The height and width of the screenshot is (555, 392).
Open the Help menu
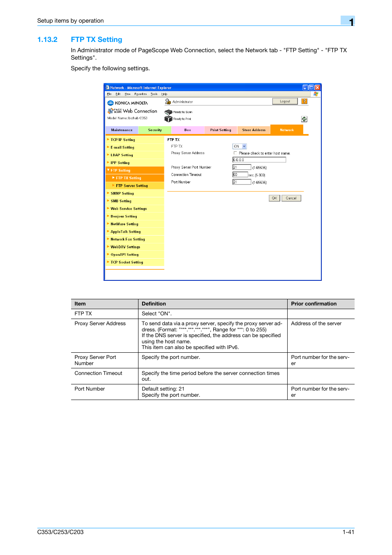coord(164,94)
